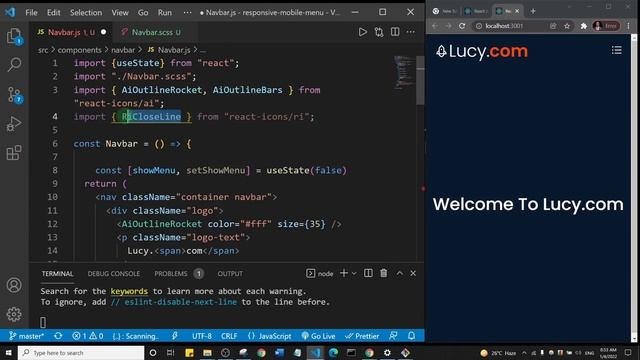Open the Windows Start menu
640x360 pixels.
[9, 353]
